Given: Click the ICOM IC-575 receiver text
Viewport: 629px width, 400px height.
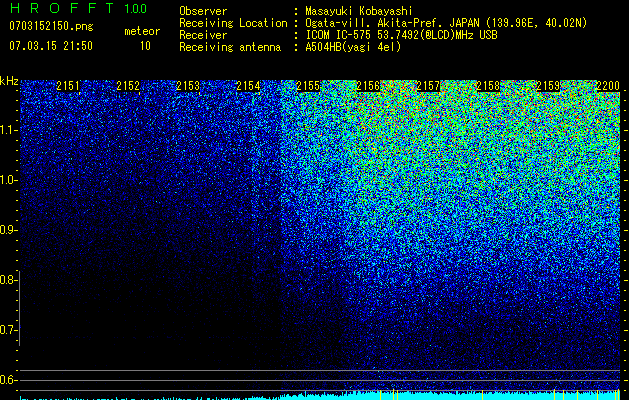Looking at the screenshot, I should point(401,35).
